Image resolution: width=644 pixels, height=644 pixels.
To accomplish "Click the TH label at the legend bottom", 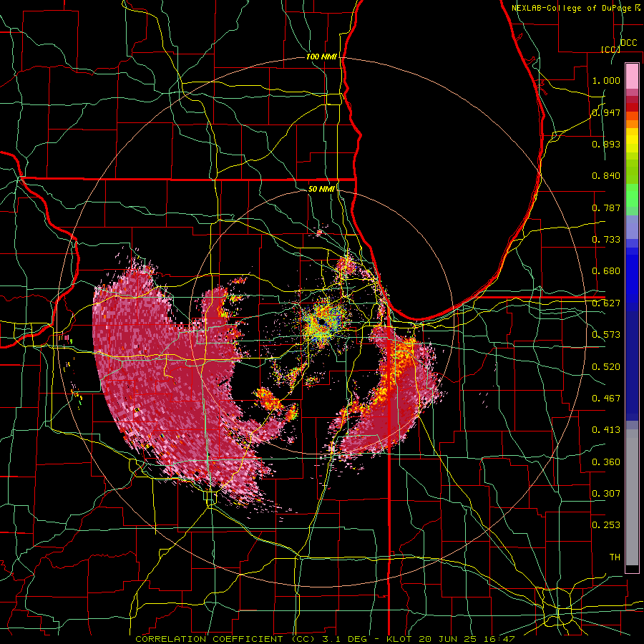I will 615,557.
